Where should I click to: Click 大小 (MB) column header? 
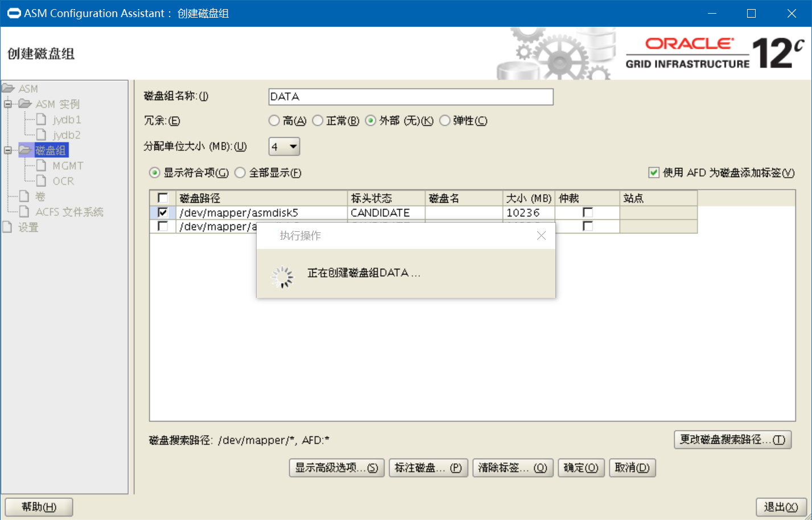click(x=529, y=198)
